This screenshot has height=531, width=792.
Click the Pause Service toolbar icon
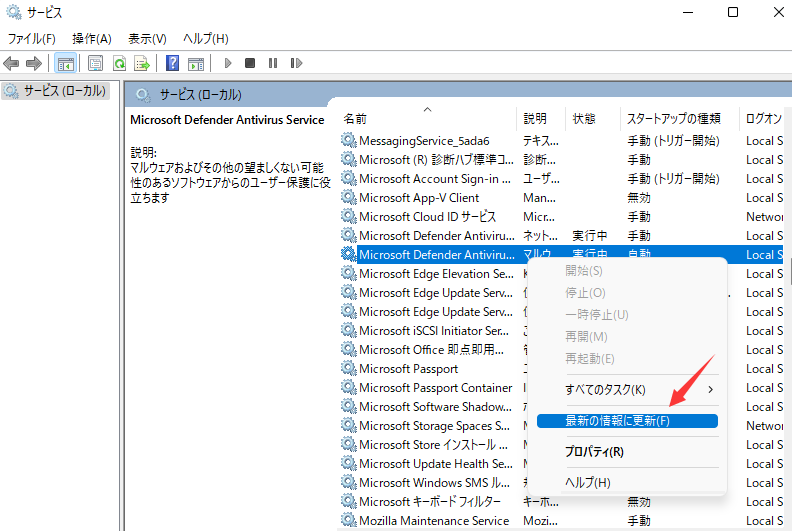[273, 63]
